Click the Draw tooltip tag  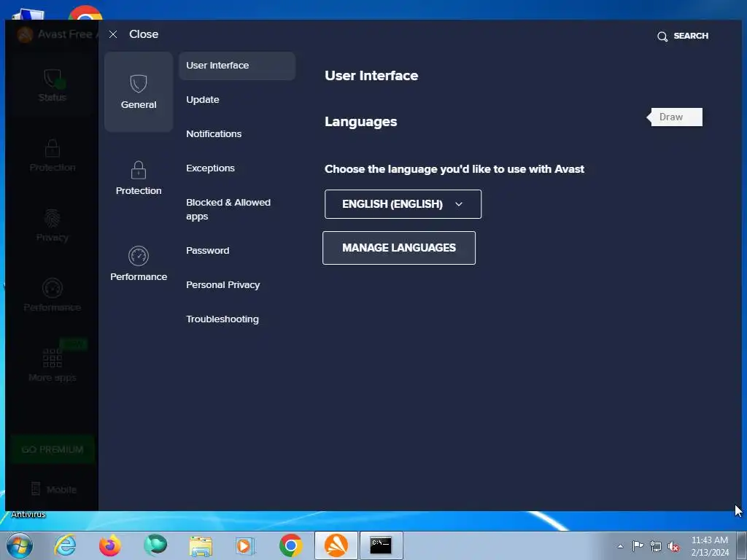pos(674,117)
